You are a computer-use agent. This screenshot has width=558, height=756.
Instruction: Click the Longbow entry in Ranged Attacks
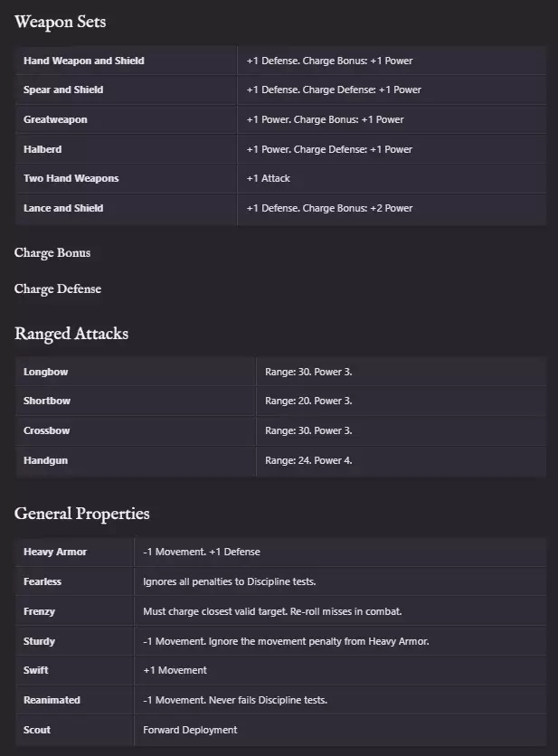pos(46,372)
